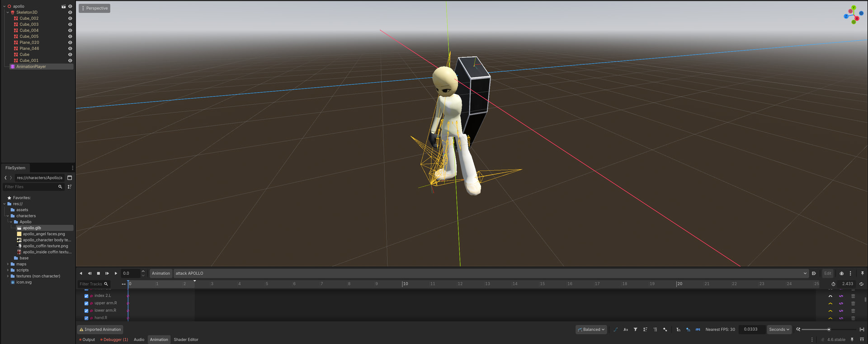The width and height of the screenshot is (868, 344).
Task: Click the Imported Animation warning button
Action: click(x=100, y=330)
